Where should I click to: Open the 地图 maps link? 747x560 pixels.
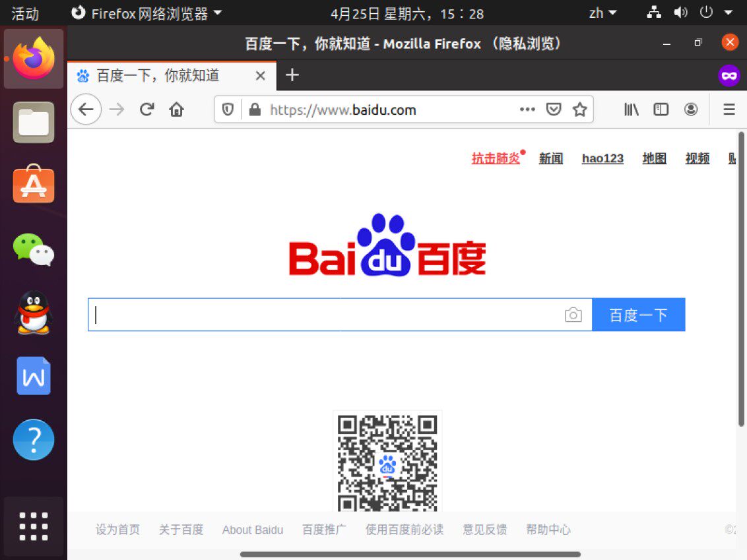[654, 158]
